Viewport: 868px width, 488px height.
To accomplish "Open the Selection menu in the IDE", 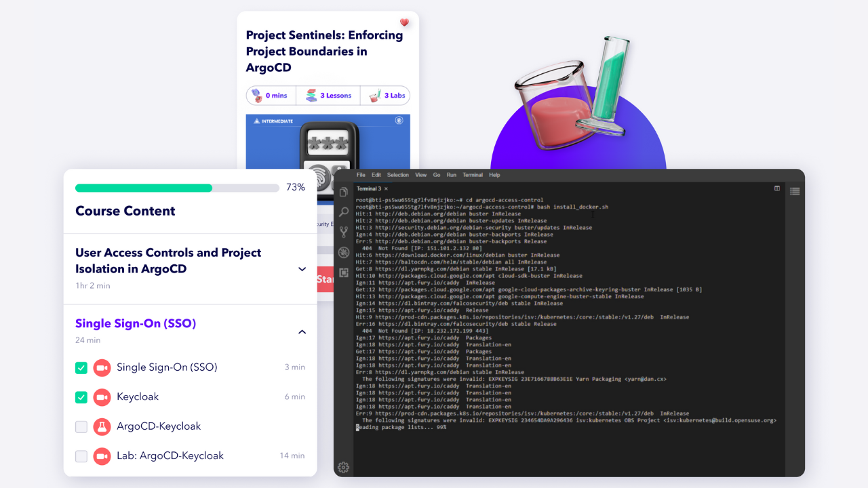I will [398, 175].
